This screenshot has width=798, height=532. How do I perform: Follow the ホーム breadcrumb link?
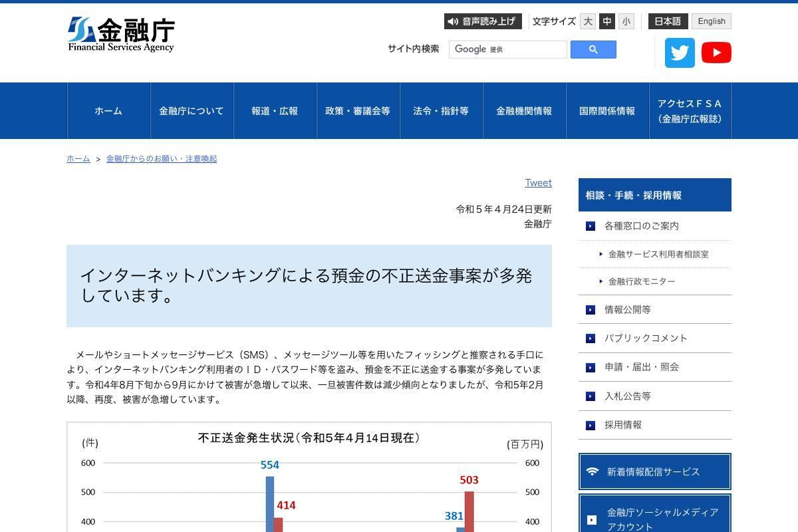[78, 159]
